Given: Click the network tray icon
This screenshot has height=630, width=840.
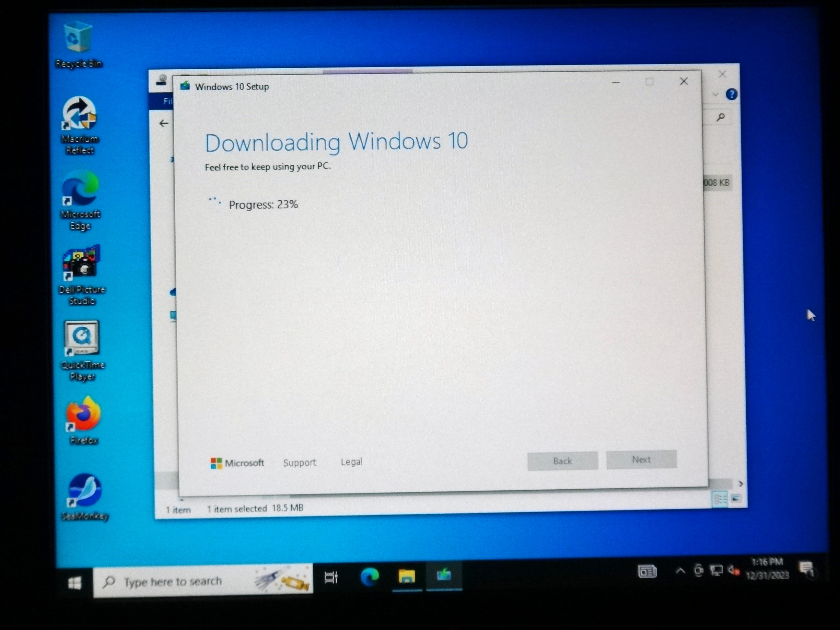Looking at the screenshot, I should (x=716, y=571).
